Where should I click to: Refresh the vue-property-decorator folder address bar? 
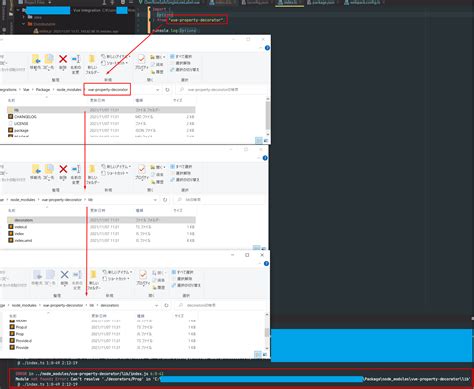tap(167, 90)
